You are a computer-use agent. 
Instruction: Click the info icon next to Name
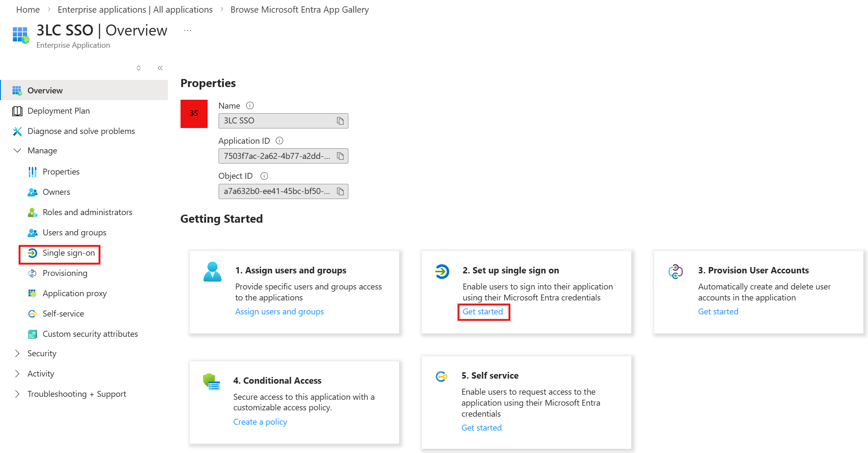250,106
